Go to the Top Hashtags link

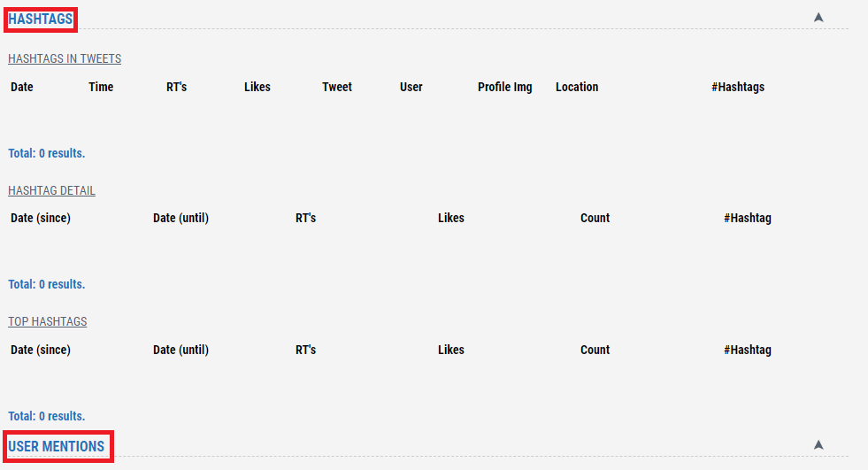click(48, 322)
